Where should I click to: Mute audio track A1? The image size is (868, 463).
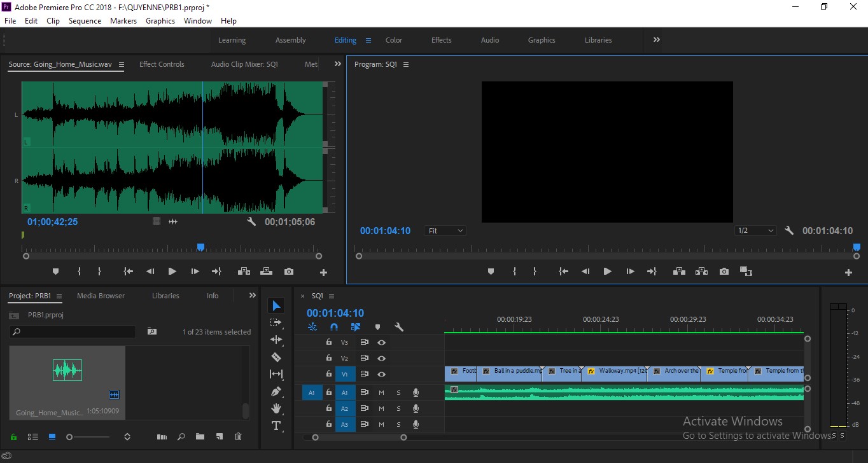382,392
